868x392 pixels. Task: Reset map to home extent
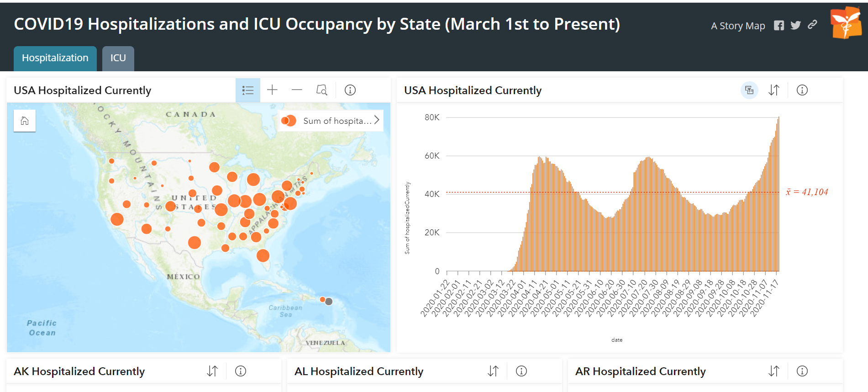(x=25, y=121)
